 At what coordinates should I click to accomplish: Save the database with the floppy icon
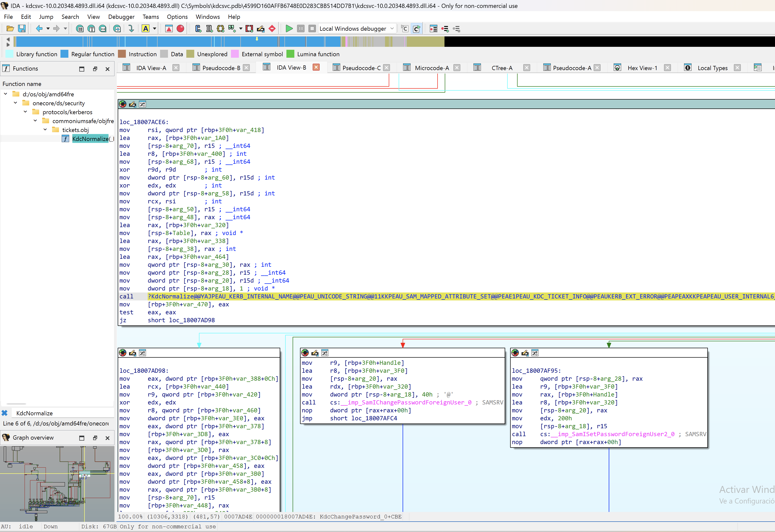[x=22, y=29]
